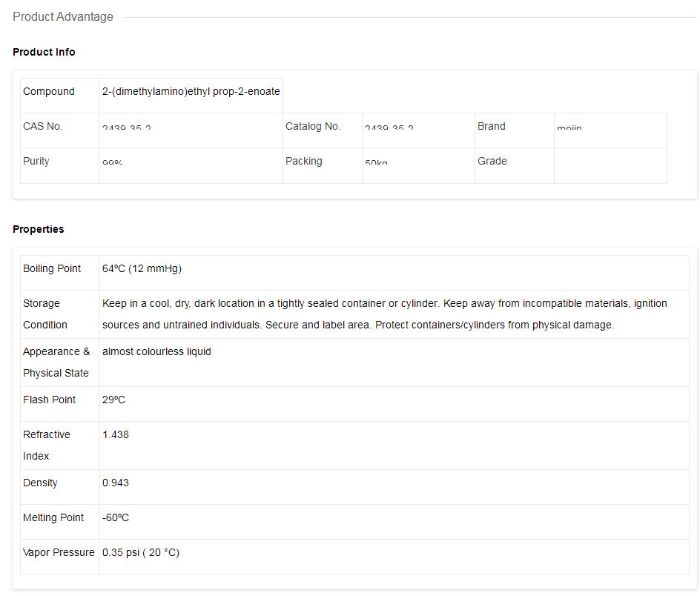Click the Storage Condition description text
Screen dimensions: 700x596
[384, 314]
